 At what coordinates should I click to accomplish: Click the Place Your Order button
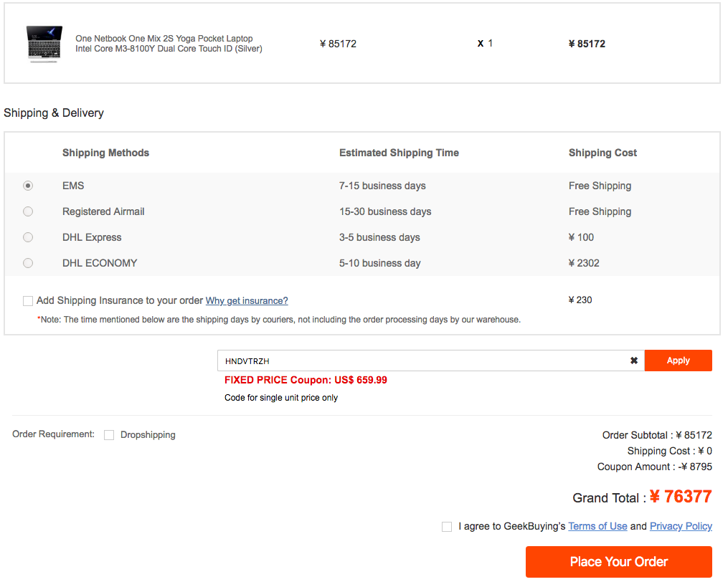tap(618, 562)
